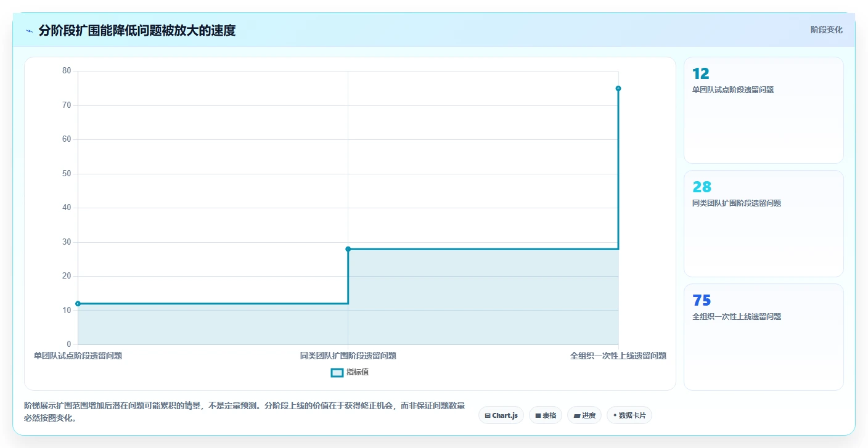The image size is (868, 448).
Task: Click the card showing 75
Action: (763, 337)
